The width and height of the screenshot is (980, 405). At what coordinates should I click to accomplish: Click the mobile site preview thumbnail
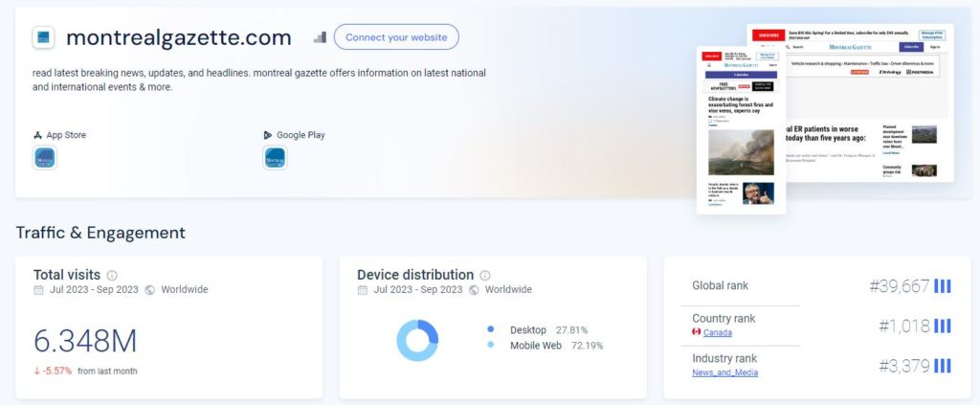click(742, 130)
